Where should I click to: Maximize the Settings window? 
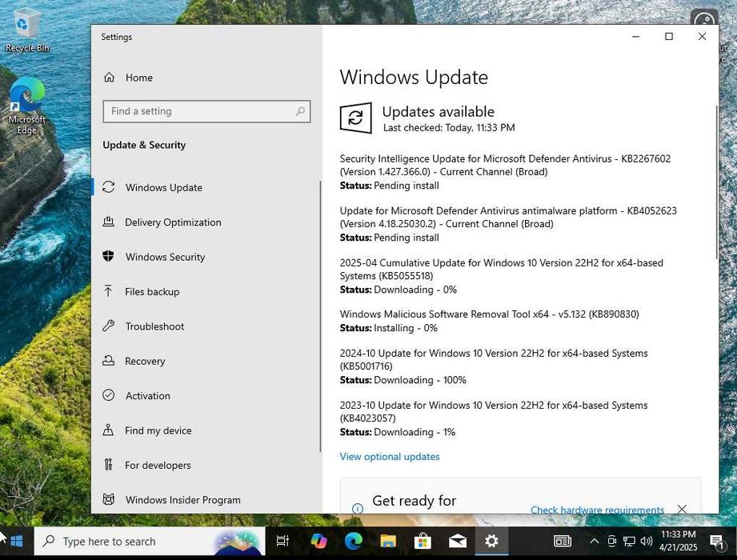(669, 36)
